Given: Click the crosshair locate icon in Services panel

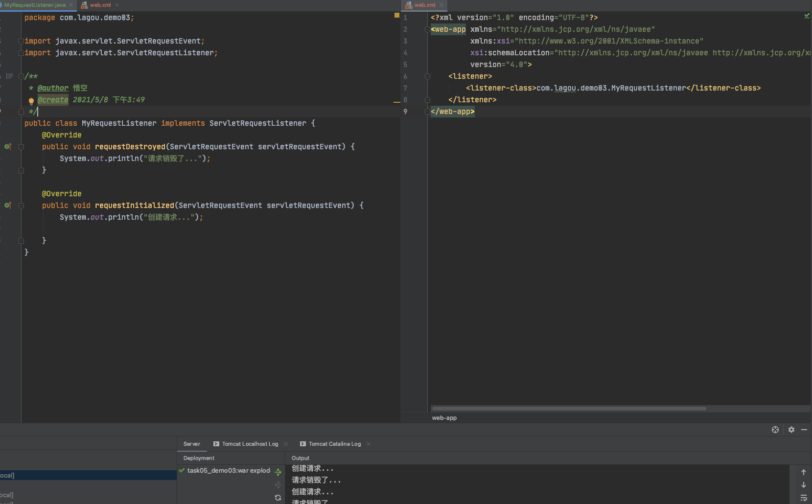Looking at the screenshot, I should click(x=775, y=430).
